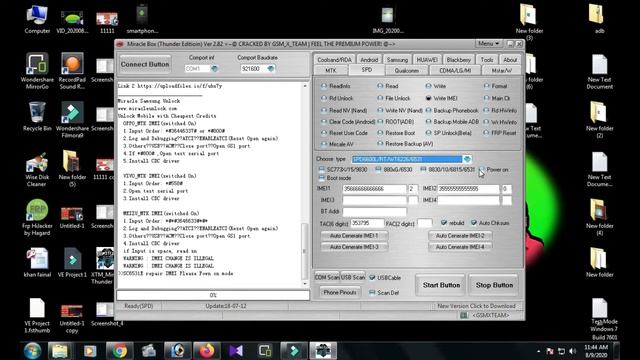Click the IMEI1 input field
Screen dimensions: 640x360
click(x=374, y=189)
